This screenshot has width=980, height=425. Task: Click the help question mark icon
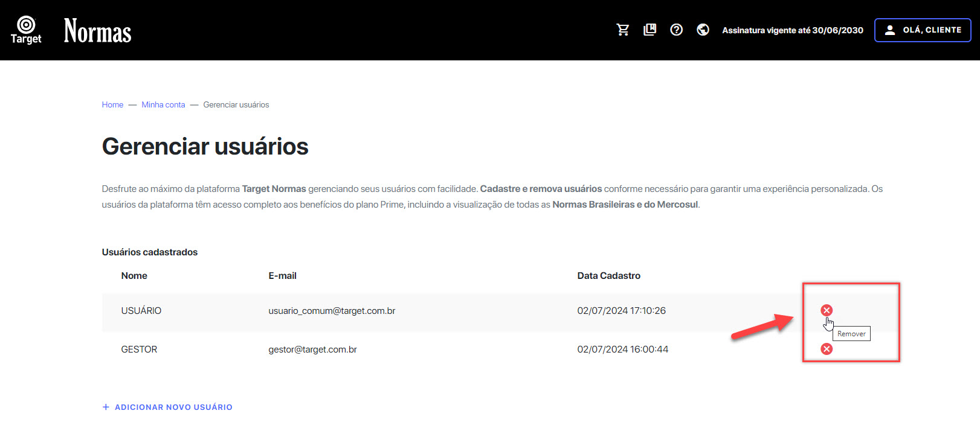[x=676, y=30]
